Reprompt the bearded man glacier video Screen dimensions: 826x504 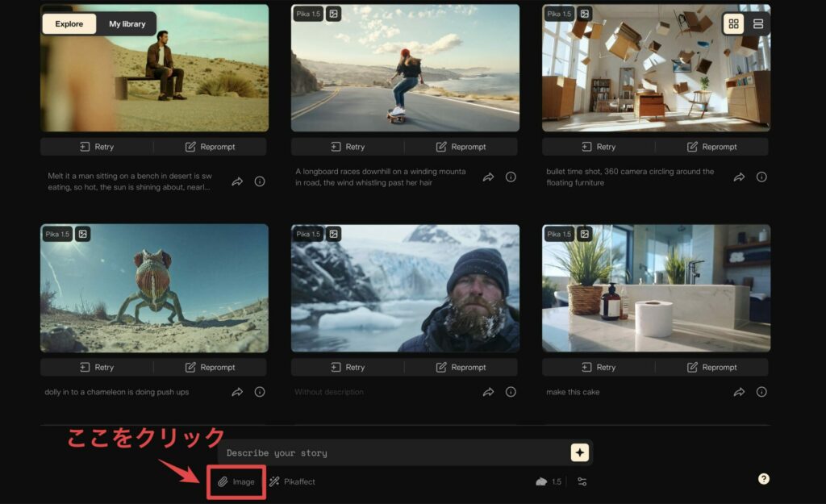click(461, 367)
